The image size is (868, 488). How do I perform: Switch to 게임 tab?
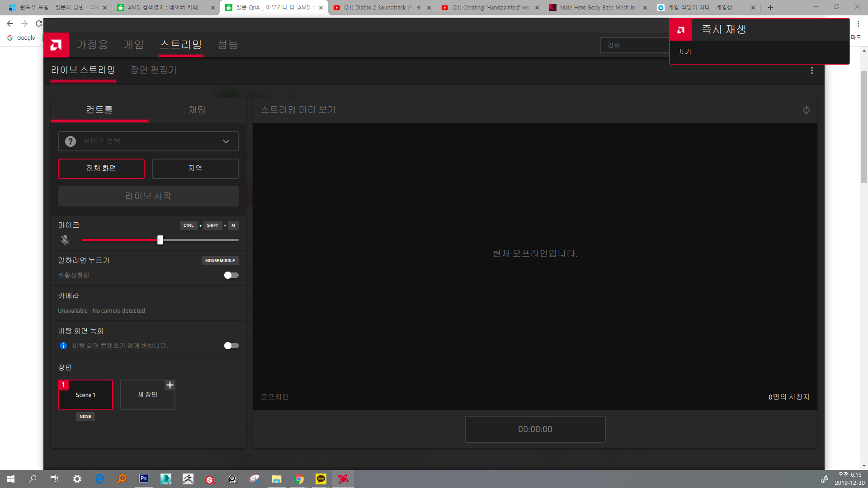point(134,45)
